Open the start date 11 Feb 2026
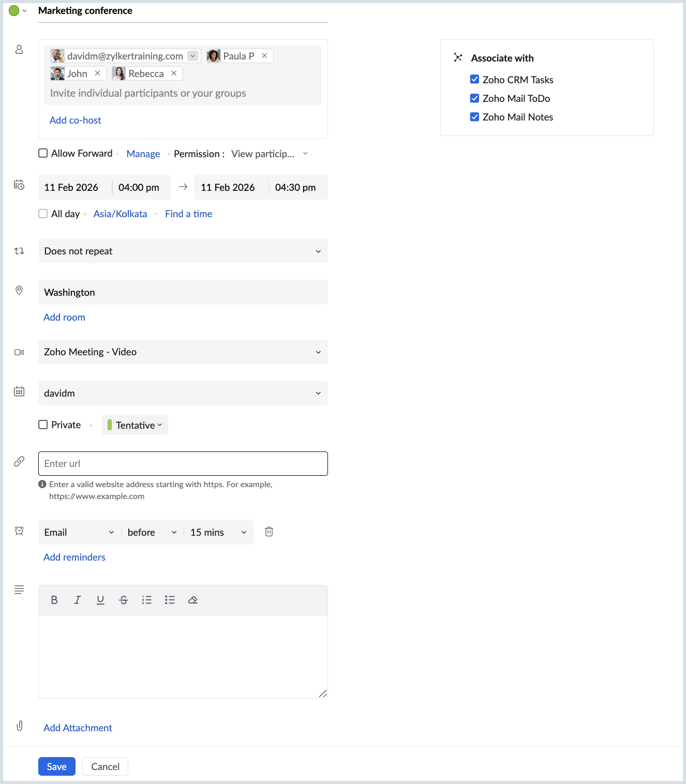The image size is (686, 784). 71,187
